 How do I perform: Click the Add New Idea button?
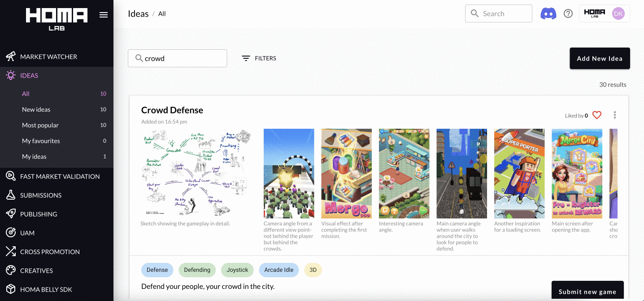click(600, 58)
